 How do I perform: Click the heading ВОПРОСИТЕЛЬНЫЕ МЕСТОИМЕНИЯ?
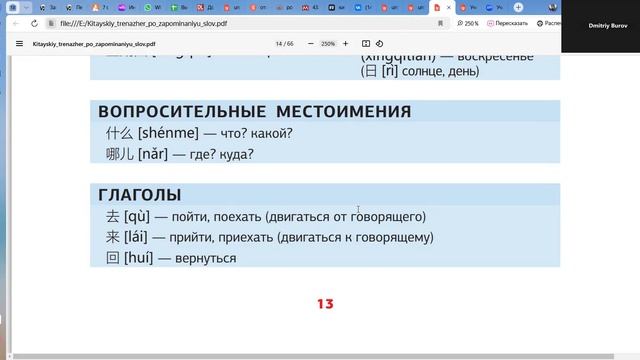[x=254, y=111]
